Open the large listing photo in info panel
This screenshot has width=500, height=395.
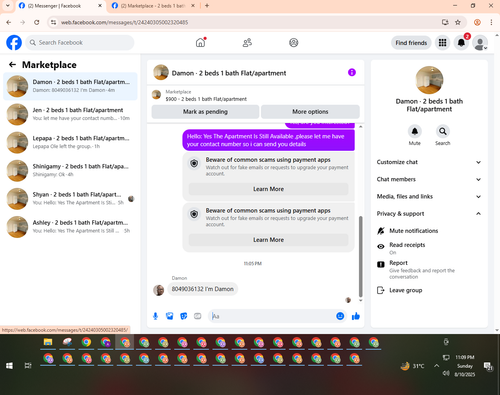(429, 80)
